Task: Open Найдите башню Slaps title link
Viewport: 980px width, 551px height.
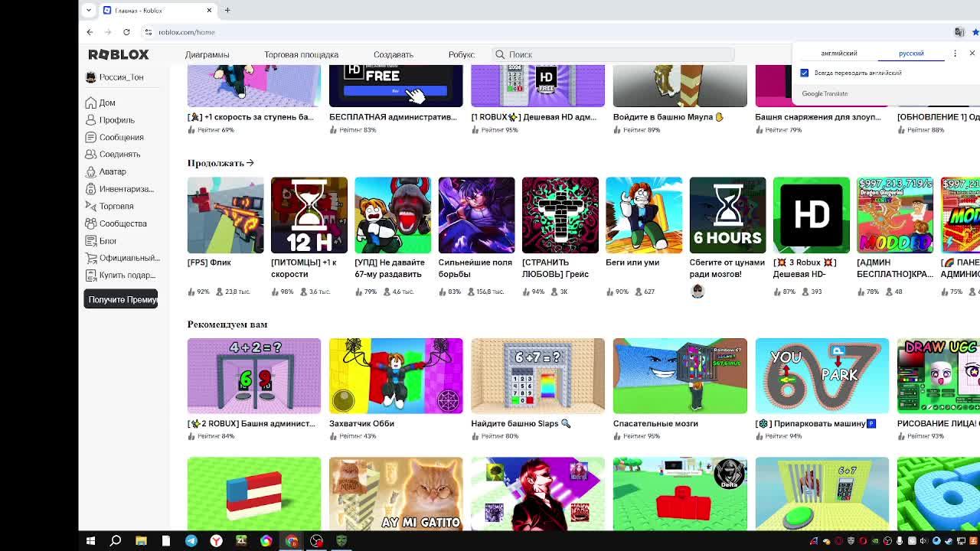Action: [x=521, y=423]
